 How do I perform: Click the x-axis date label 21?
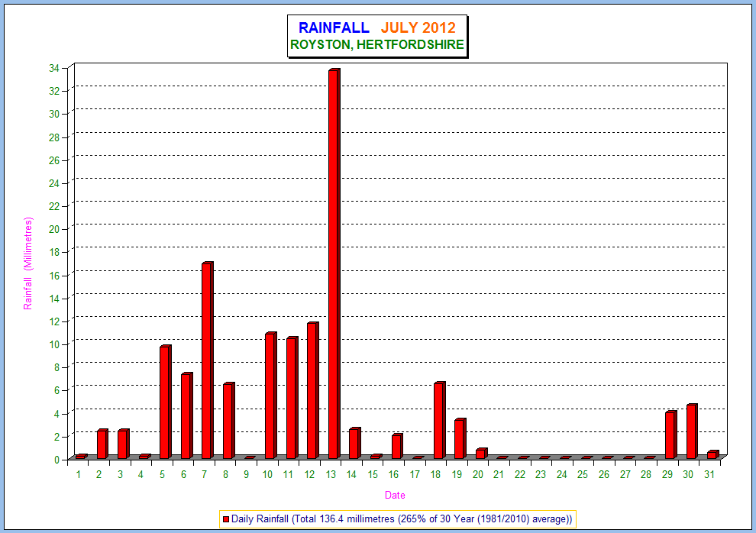pyautogui.click(x=499, y=475)
